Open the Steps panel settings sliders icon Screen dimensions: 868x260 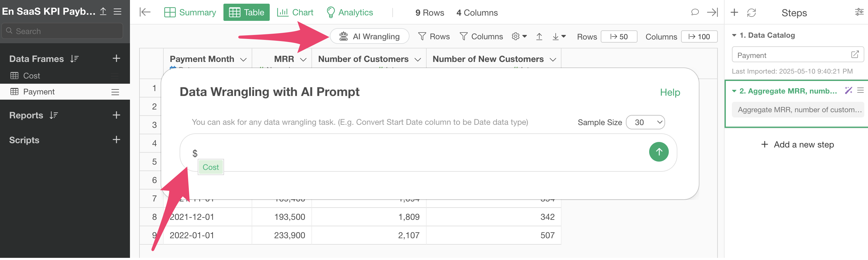pyautogui.click(x=859, y=13)
